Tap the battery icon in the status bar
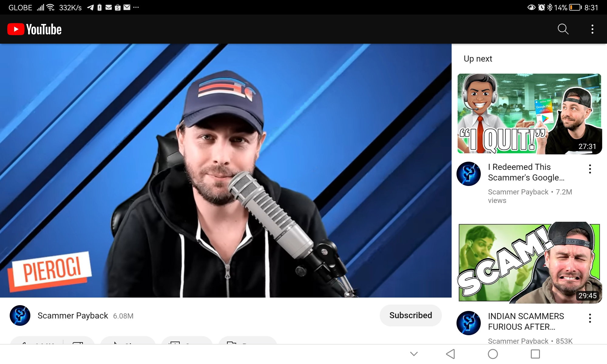The width and height of the screenshot is (607, 364). pyautogui.click(x=575, y=7)
